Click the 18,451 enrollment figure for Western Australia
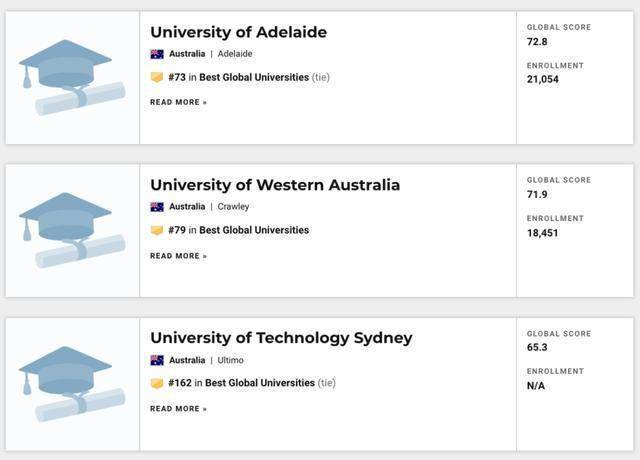 tap(543, 233)
